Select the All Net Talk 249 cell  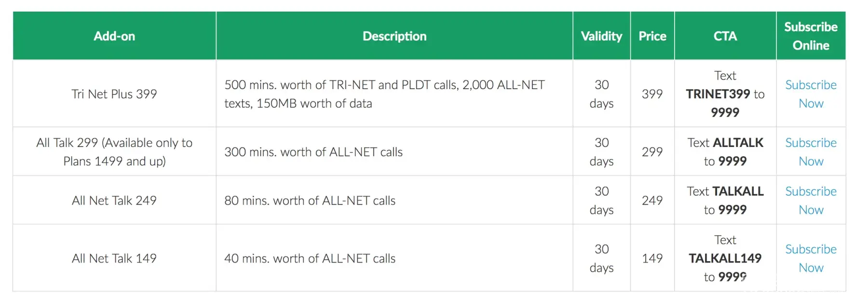point(114,200)
